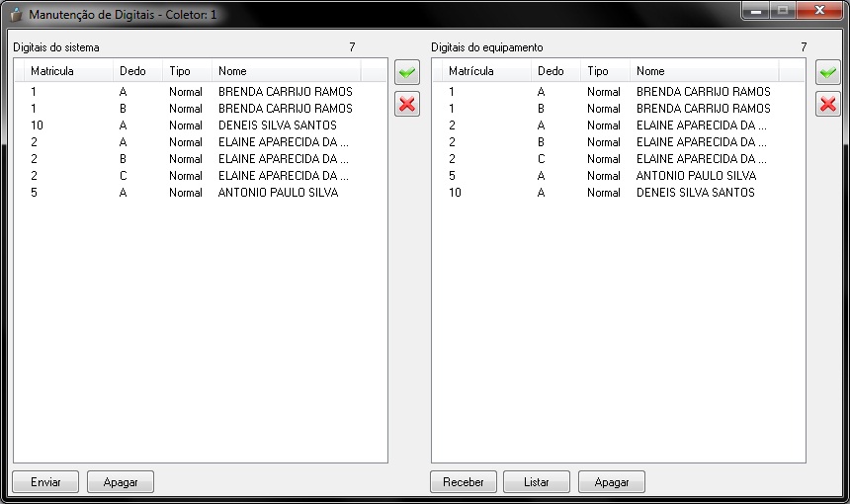The height and width of the screenshot is (504, 850).
Task: Sort system list by Nome column header
Action: pyautogui.click(x=287, y=71)
